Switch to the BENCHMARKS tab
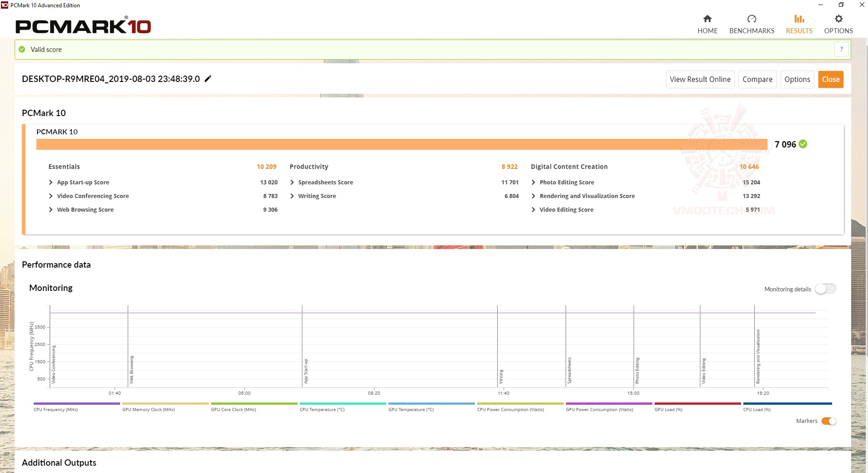This screenshot has width=868, height=473. pyautogui.click(x=752, y=31)
